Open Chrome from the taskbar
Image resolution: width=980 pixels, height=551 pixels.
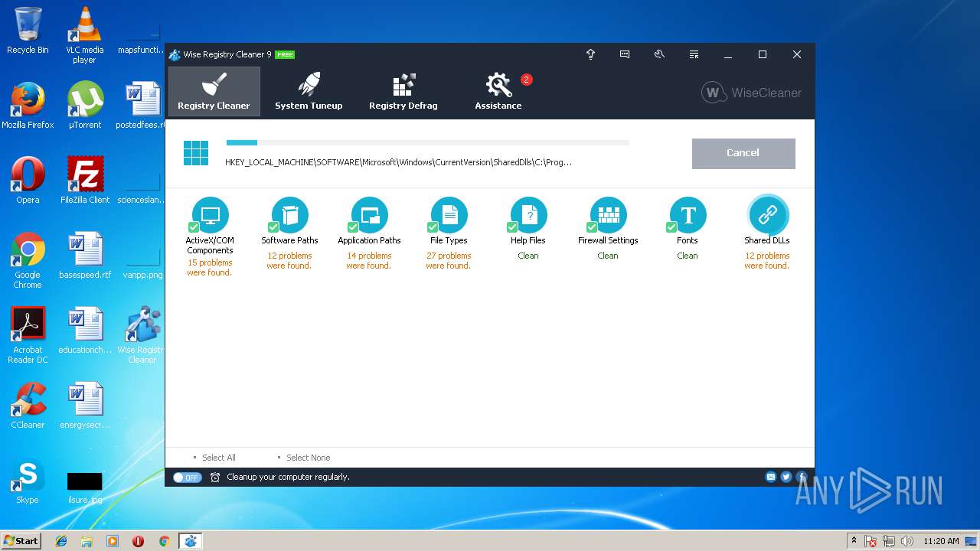164,541
